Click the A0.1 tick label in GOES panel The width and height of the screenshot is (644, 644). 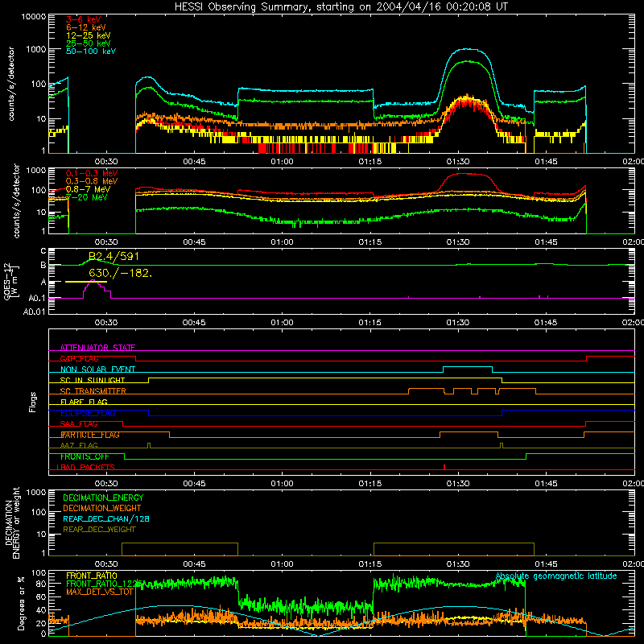click(x=37, y=299)
